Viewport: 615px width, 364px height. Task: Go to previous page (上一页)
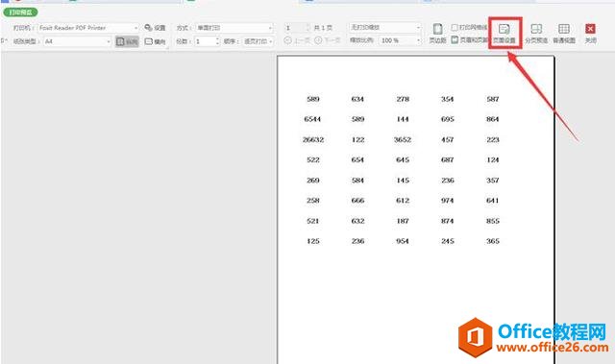(297, 40)
